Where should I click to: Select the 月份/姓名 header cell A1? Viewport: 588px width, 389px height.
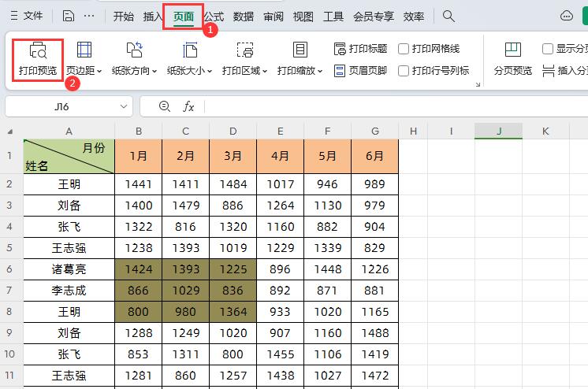69,156
